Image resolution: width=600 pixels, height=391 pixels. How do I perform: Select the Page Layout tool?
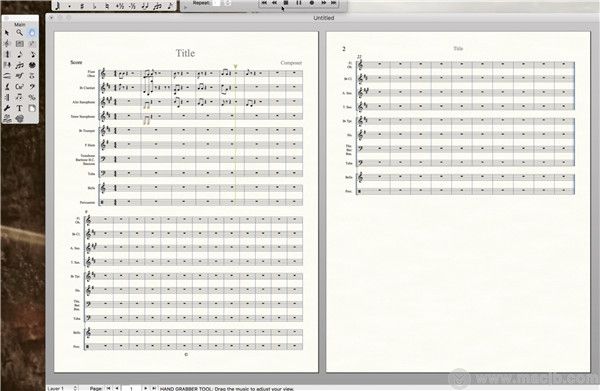tap(32, 108)
